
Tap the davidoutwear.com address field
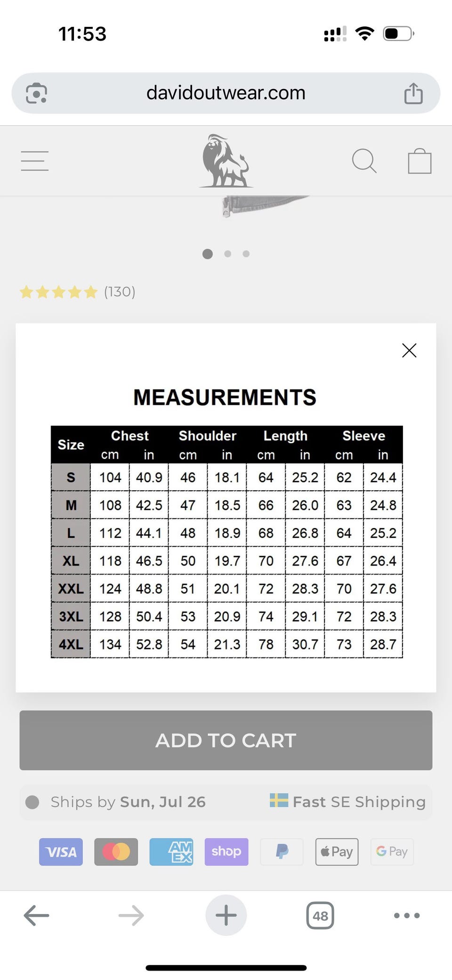tap(226, 93)
